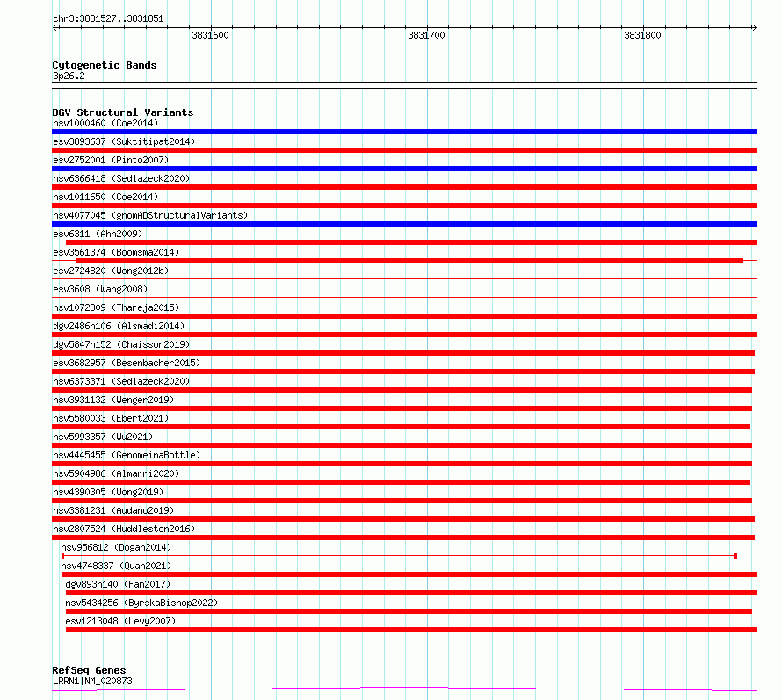Click blue bar of nsv4077045 variant
782x700 pixels.
point(404,224)
